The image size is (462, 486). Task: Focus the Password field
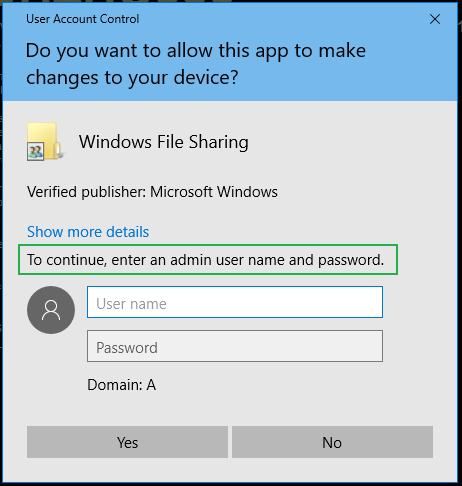click(x=235, y=346)
